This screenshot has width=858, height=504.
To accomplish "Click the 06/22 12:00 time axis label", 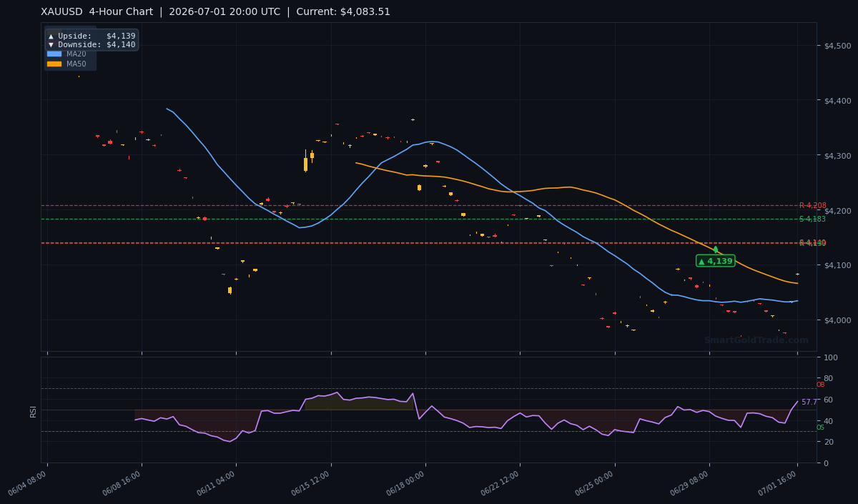I will tap(501, 483).
